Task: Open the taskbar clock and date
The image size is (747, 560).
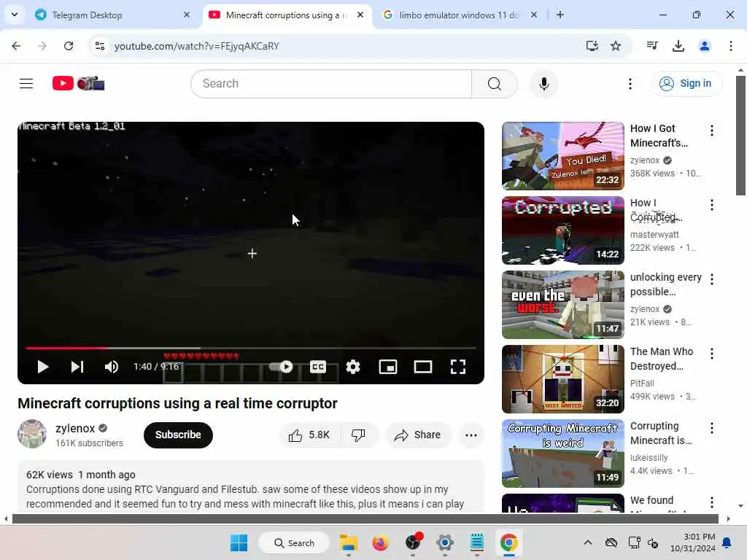Action: (693, 542)
